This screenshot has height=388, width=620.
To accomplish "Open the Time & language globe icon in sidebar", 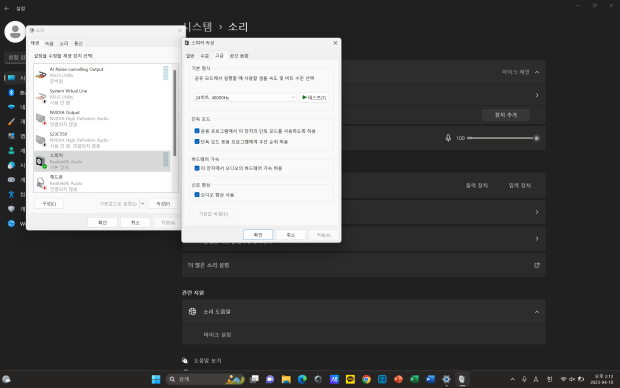I will click(11, 165).
